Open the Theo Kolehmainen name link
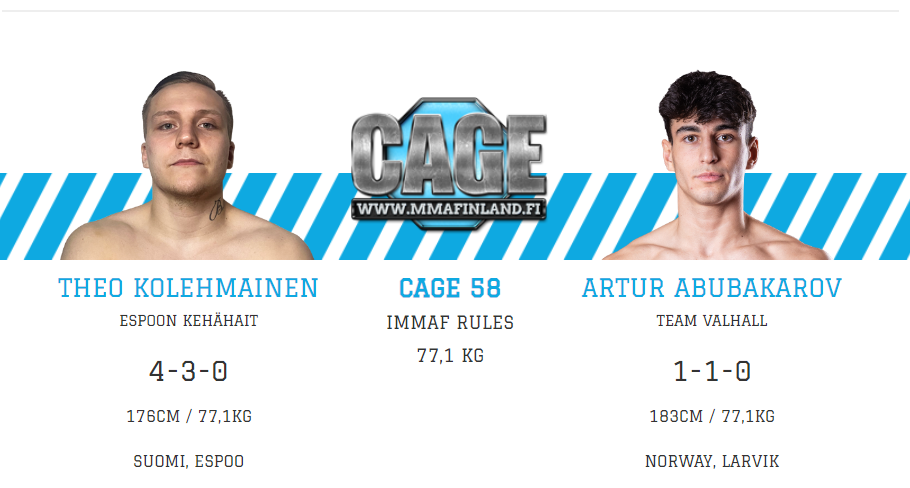Image resolution: width=910 pixels, height=488 pixels. coord(188,288)
